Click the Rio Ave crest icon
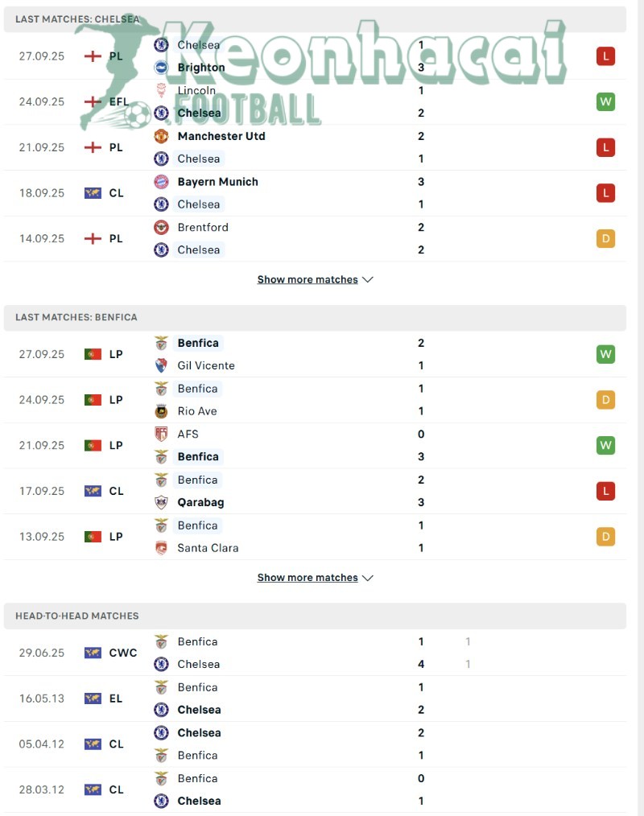The height and width of the screenshot is (816, 644). point(161,411)
